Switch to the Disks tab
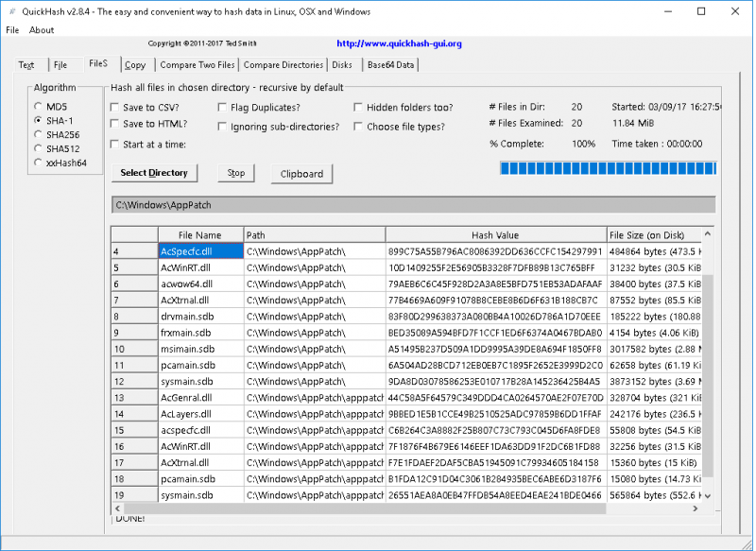 pyautogui.click(x=342, y=64)
